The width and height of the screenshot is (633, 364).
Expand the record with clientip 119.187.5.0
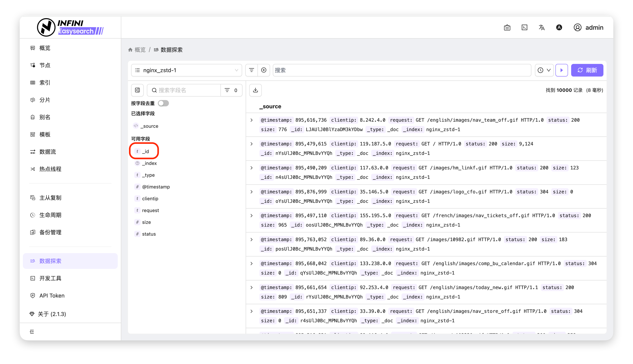click(x=252, y=144)
